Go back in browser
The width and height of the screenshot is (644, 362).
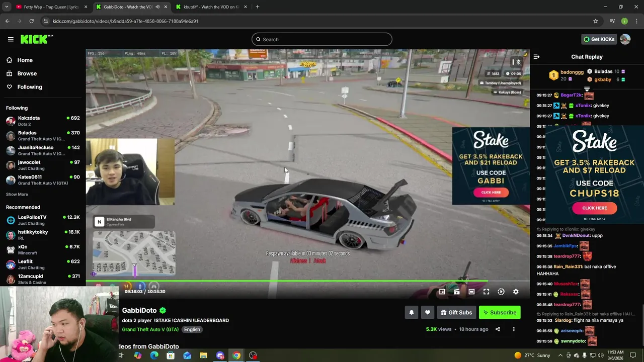coord(7,21)
